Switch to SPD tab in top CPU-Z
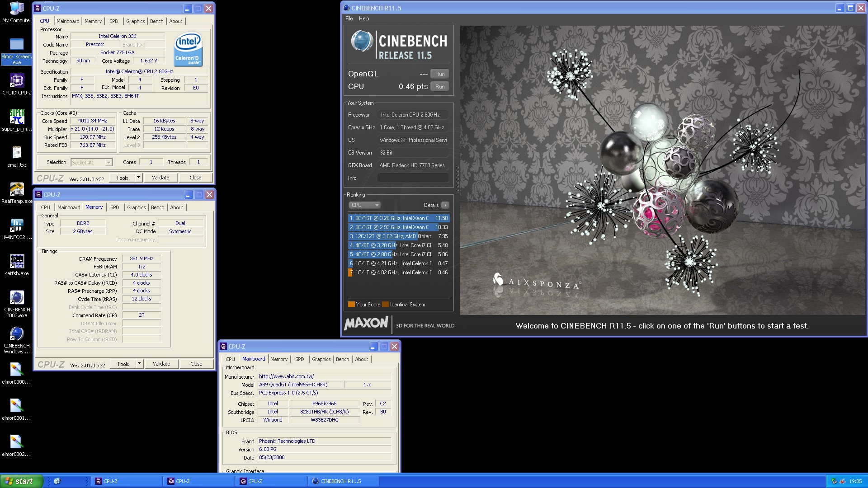 pos(114,21)
